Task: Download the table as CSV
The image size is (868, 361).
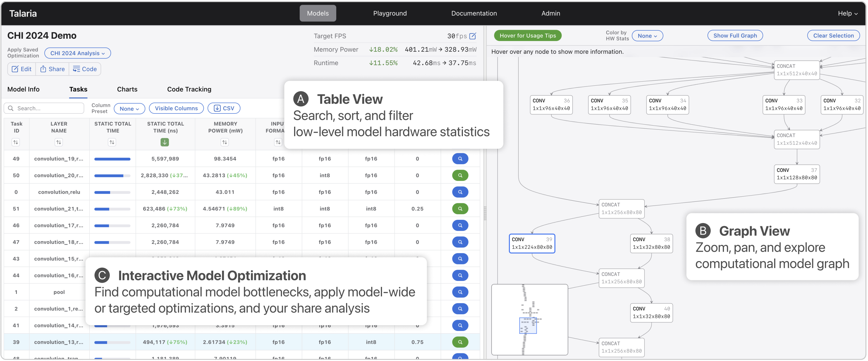Action: pos(224,108)
